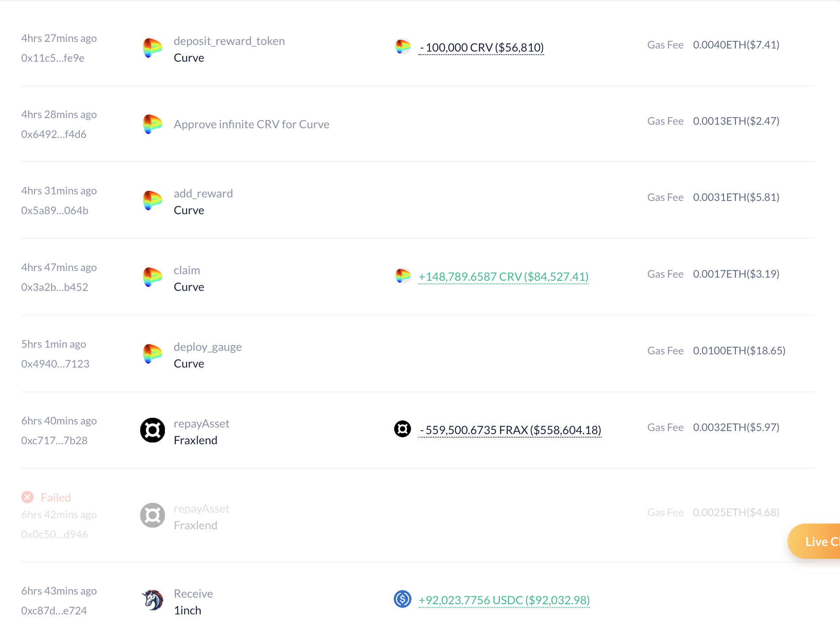Click the Curve logo beside deploy_gauge

(x=153, y=354)
